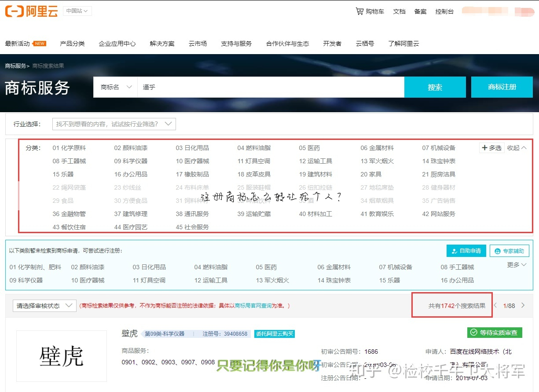The width and height of the screenshot is (539, 392).
Task: Open the 产品分类 menu
Action: tap(72, 44)
